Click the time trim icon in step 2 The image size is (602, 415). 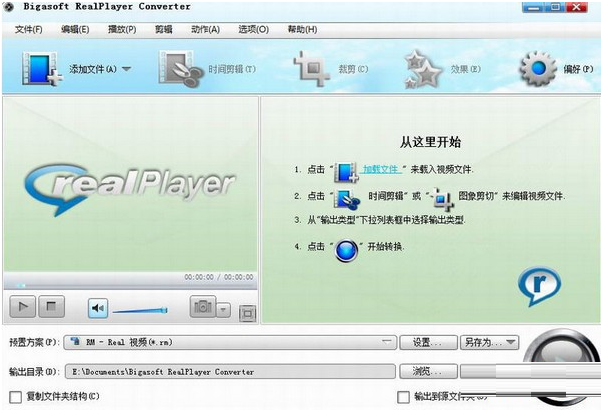(x=347, y=199)
